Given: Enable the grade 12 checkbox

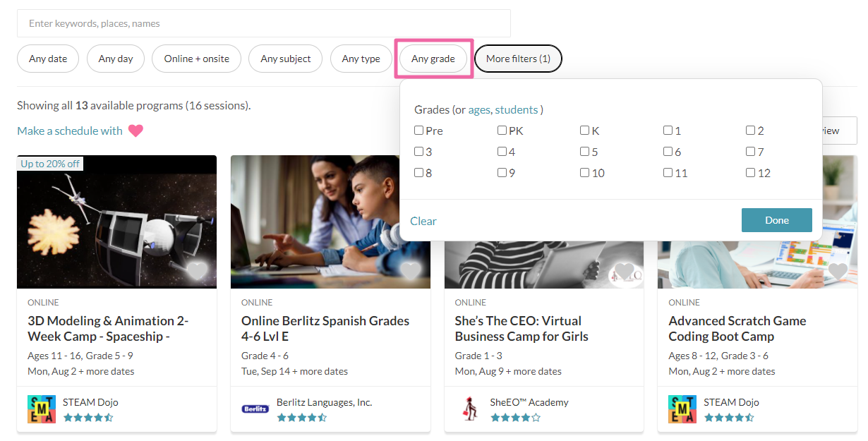Looking at the screenshot, I should (x=751, y=173).
